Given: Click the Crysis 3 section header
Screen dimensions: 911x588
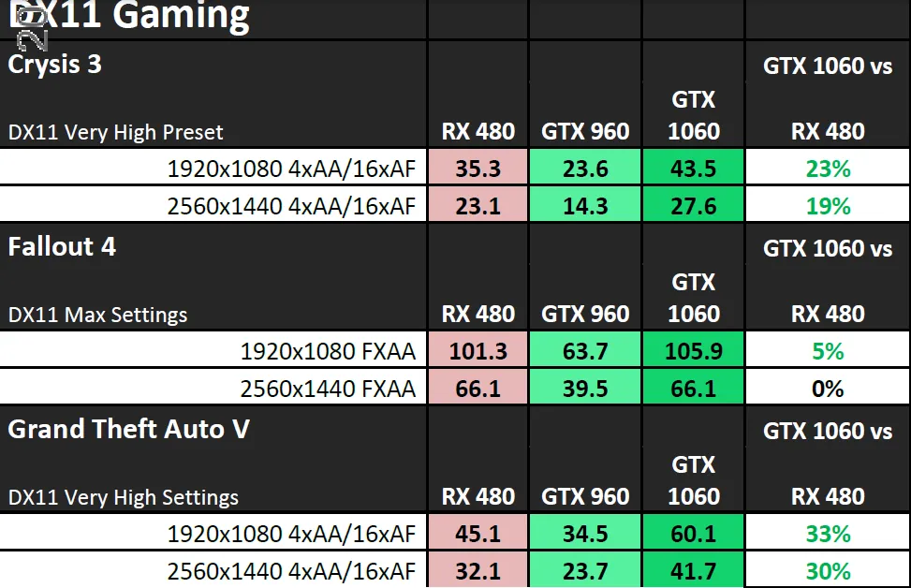Looking at the screenshot, I should click(51, 66).
